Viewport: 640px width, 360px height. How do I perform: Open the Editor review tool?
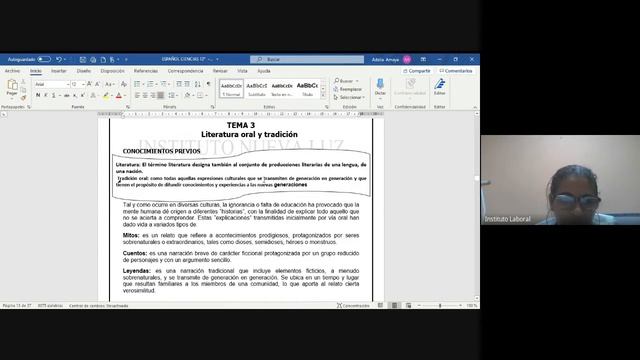440,87
